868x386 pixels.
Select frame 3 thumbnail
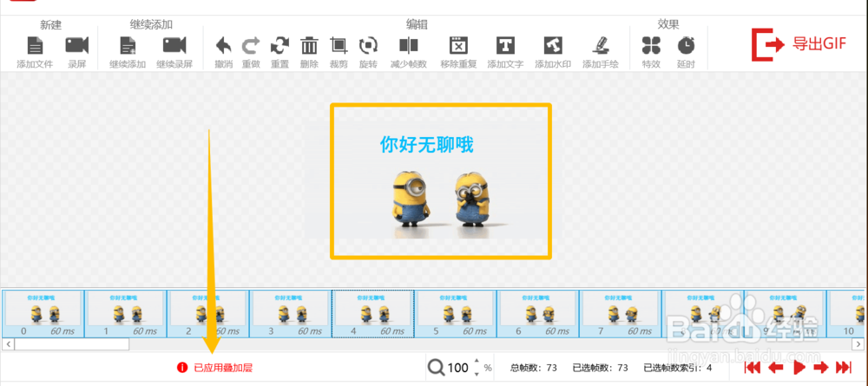pyautogui.click(x=290, y=313)
